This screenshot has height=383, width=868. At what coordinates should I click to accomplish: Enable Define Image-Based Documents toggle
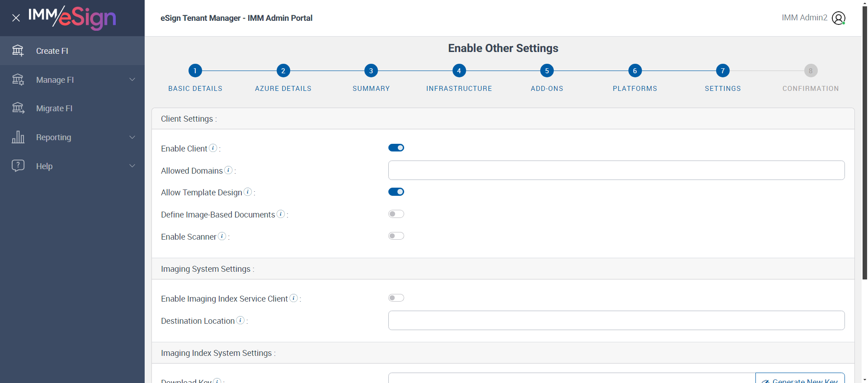[x=396, y=214]
